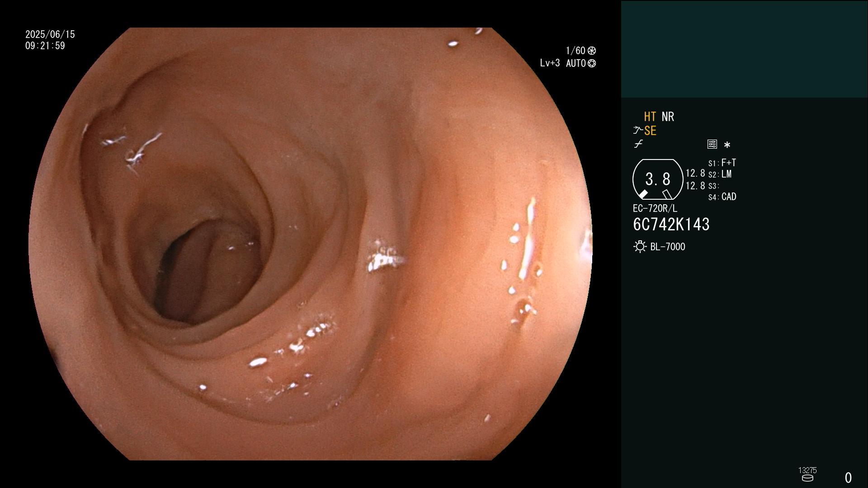
Task: Click the S1: F+T switch assignment
Action: coord(722,163)
